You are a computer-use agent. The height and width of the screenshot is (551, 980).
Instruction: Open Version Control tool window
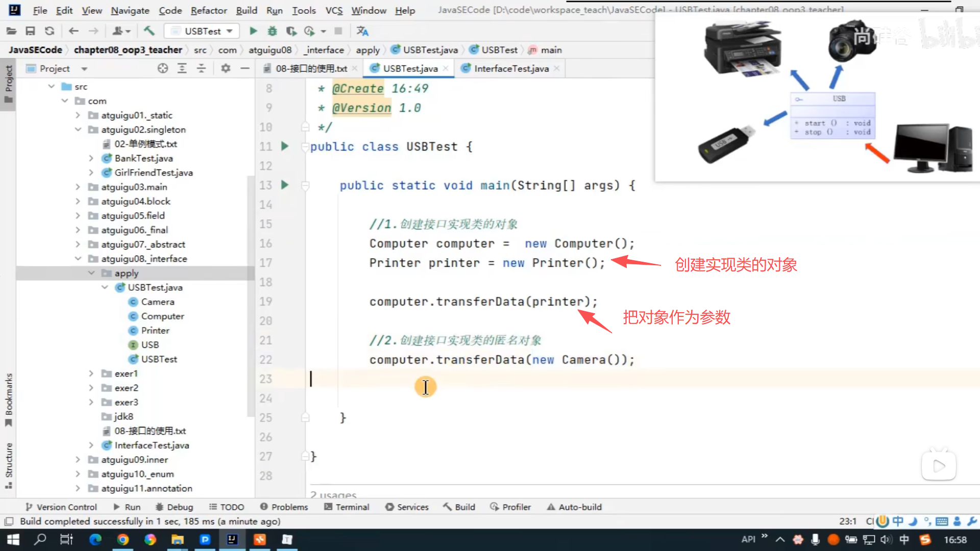61,507
